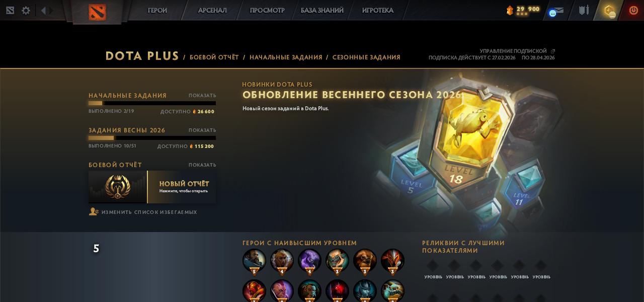Show details for НАЧАЛЬНЫЕ ЗАДАНИЯ via ПОКАЗАТЬ
This screenshot has height=302, width=644.
pos(202,95)
